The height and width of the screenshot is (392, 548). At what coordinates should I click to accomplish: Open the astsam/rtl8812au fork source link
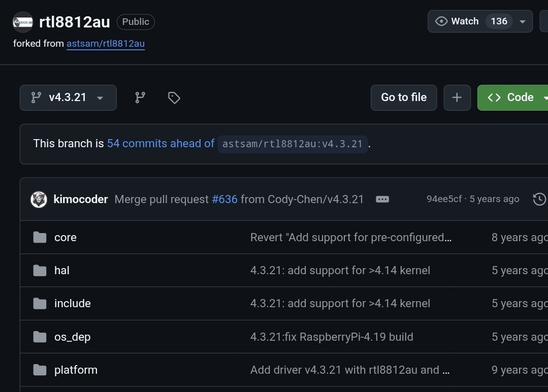106,44
